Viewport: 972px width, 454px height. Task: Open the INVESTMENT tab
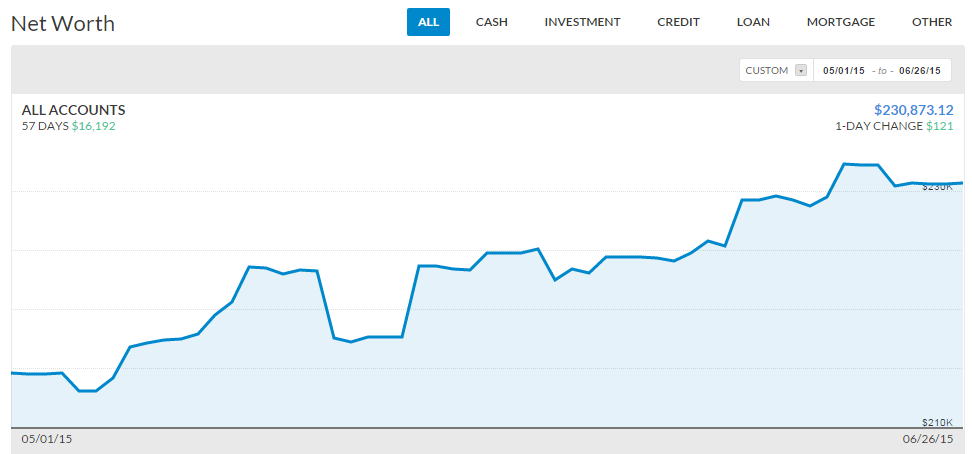(582, 22)
